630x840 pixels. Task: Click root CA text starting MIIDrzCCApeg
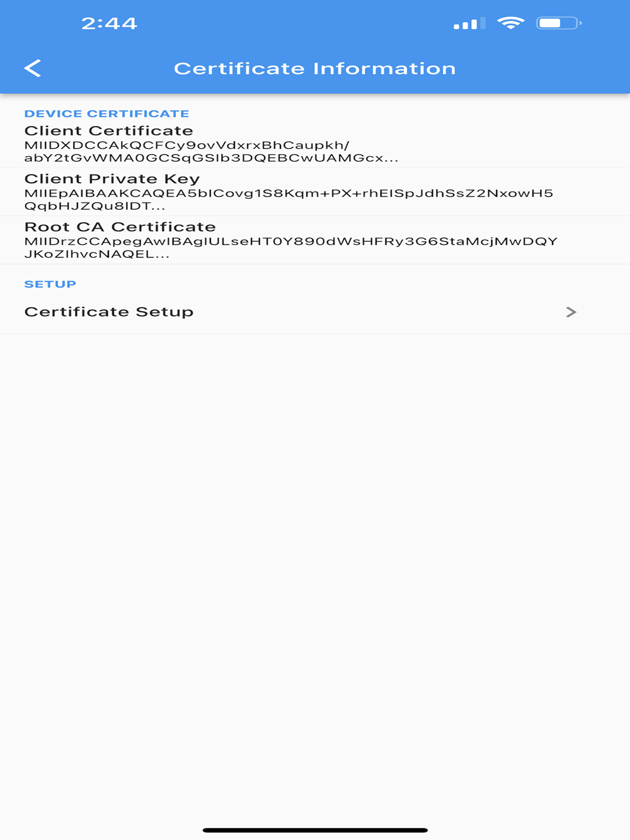(291, 241)
